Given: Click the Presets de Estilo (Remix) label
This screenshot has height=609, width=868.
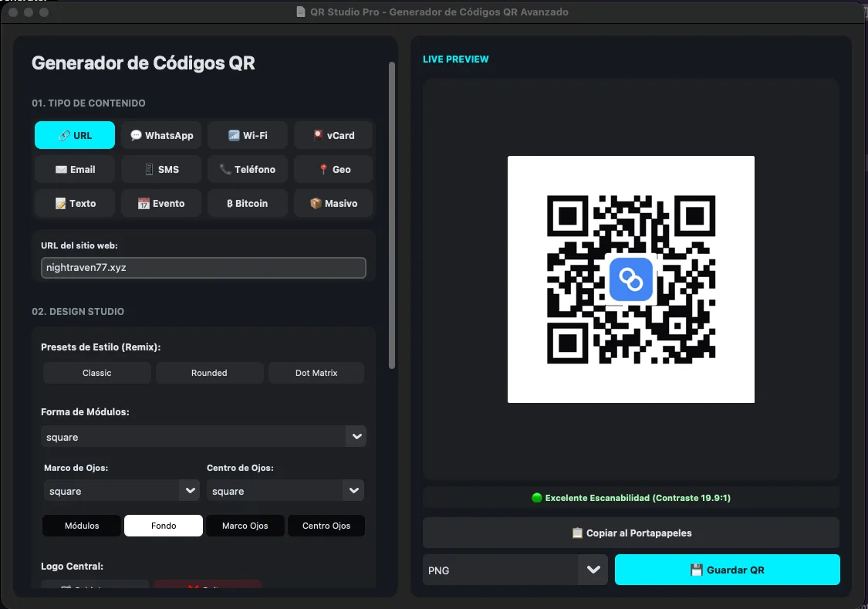Looking at the screenshot, I should (101, 347).
